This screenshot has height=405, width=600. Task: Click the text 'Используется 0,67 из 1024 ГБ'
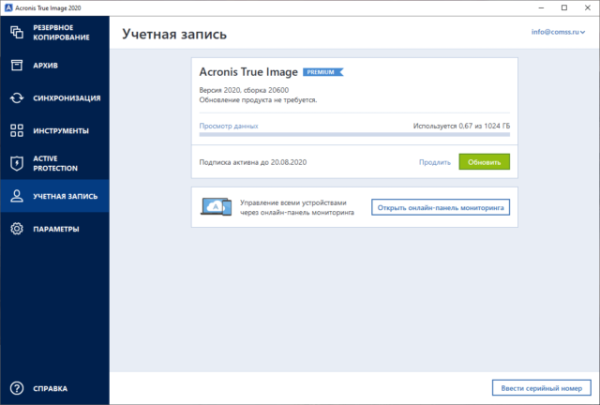tap(461, 126)
